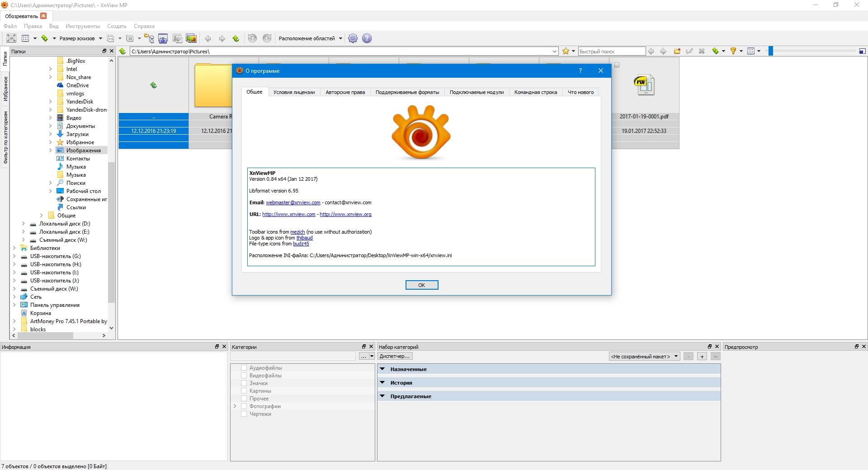The image size is (868, 470).
Task: Check the Фотографии category checkbox
Action: (244, 406)
